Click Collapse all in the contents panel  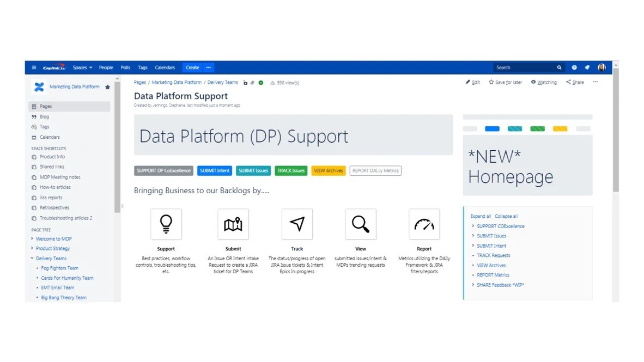point(506,216)
